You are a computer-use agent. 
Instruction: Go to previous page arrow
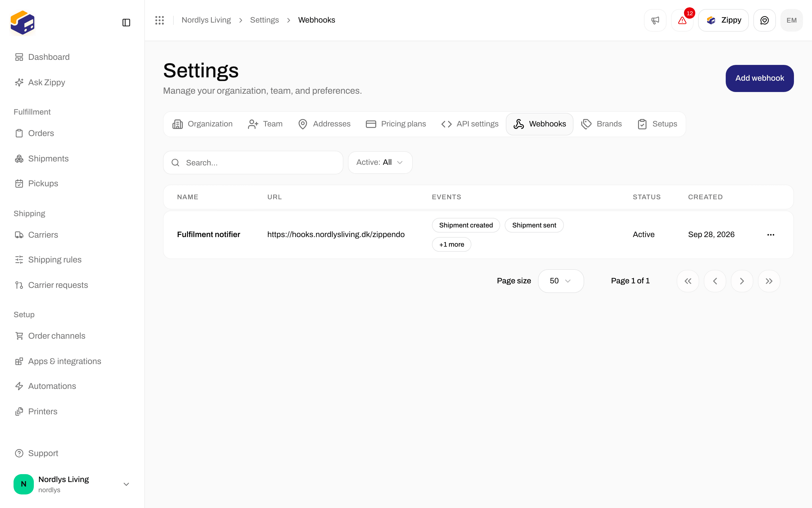[715, 281]
